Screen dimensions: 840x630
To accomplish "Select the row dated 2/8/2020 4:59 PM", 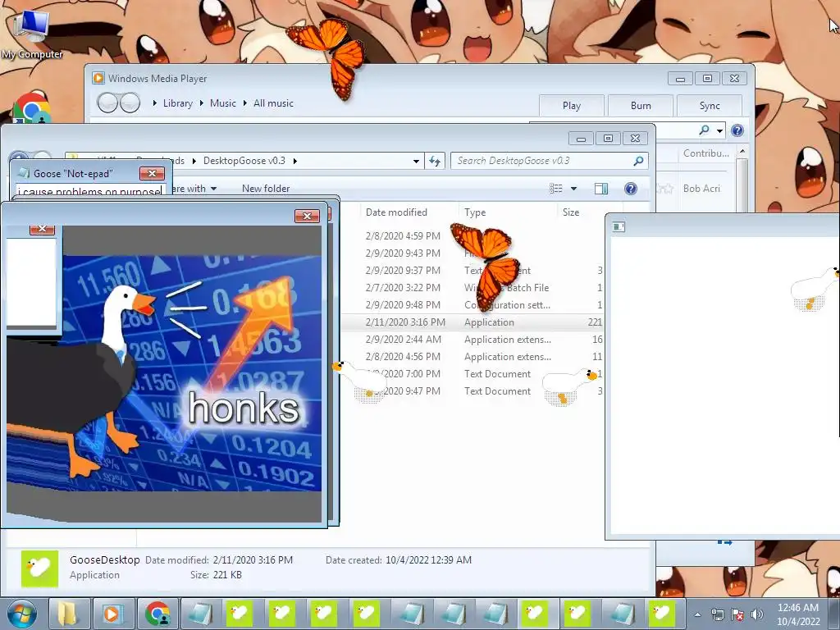I will click(x=472, y=235).
